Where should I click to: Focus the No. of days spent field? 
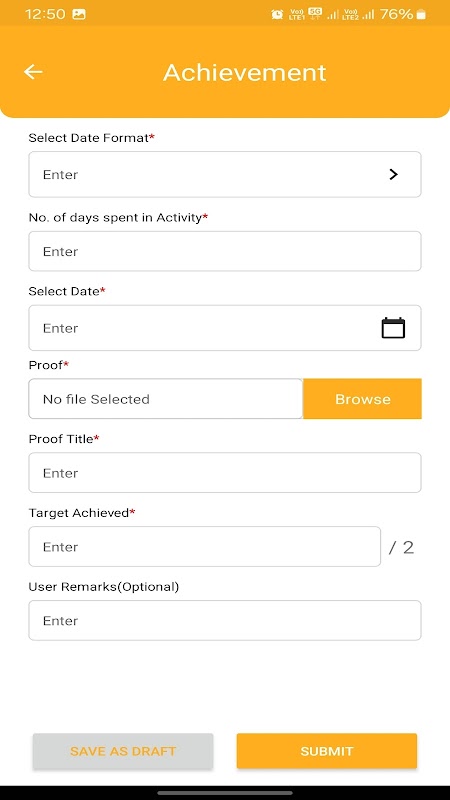(x=225, y=251)
